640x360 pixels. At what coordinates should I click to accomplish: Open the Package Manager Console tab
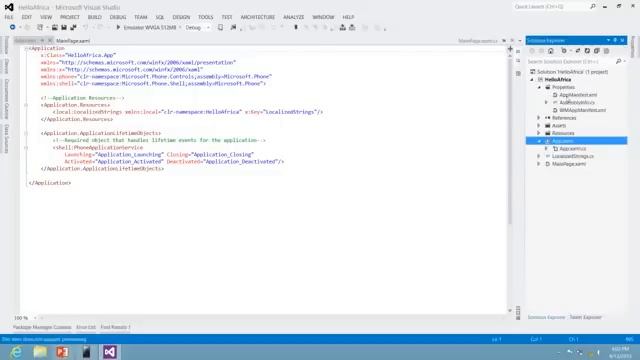42,327
